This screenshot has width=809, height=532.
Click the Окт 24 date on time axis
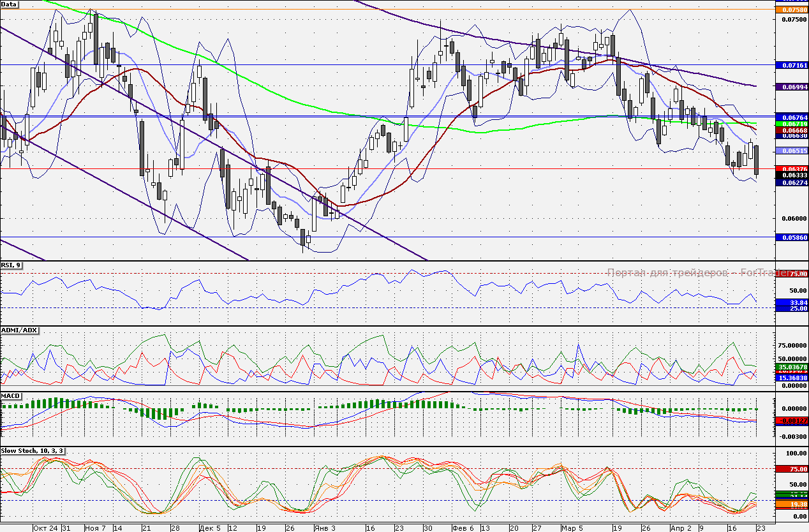click(45, 528)
